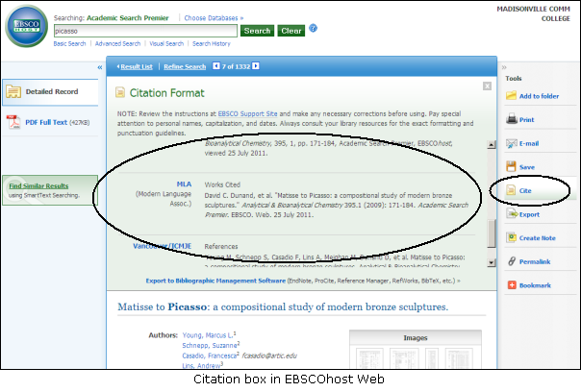Collapse the left panel with double chevron

click(100, 67)
